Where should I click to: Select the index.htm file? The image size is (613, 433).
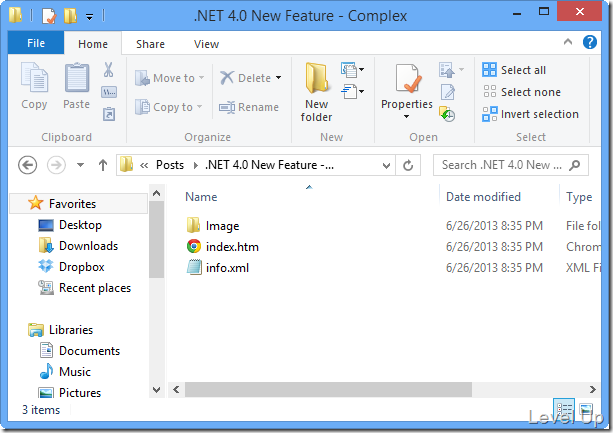point(222,247)
